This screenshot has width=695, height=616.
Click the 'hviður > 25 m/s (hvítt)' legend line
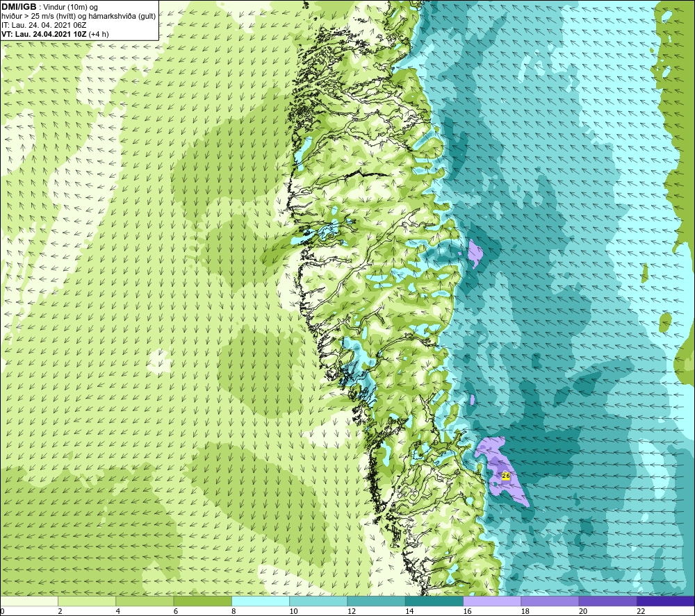[x=39, y=17]
